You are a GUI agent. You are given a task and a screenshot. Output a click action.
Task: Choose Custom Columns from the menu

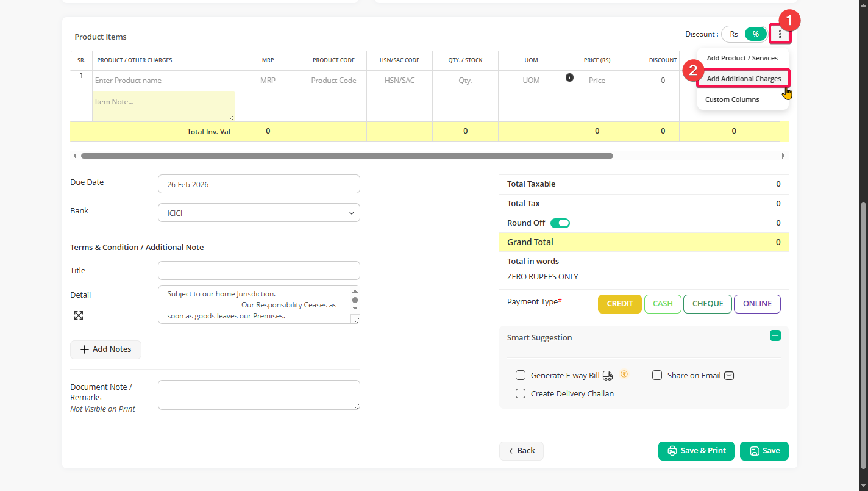coord(732,99)
